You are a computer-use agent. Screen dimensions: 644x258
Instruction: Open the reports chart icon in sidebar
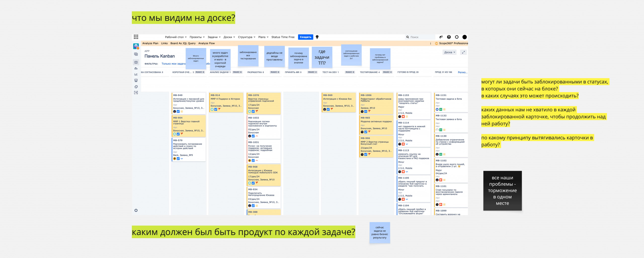136,74
